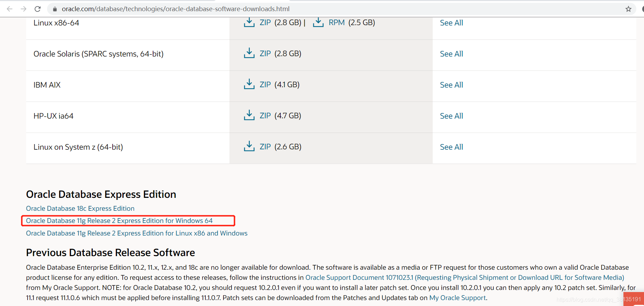The height and width of the screenshot is (306, 644).
Task: Select the 'HP-UX ia64' row label
Action: pyautogui.click(x=53, y=116)
